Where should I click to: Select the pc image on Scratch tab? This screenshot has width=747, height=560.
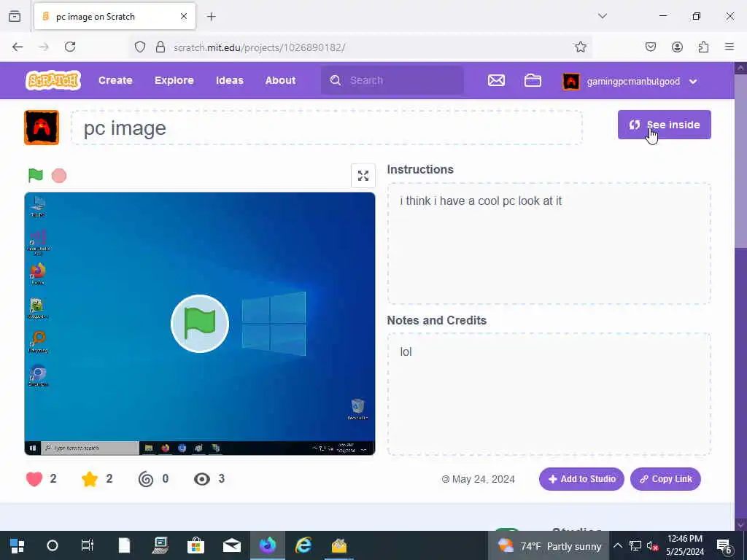115,17
